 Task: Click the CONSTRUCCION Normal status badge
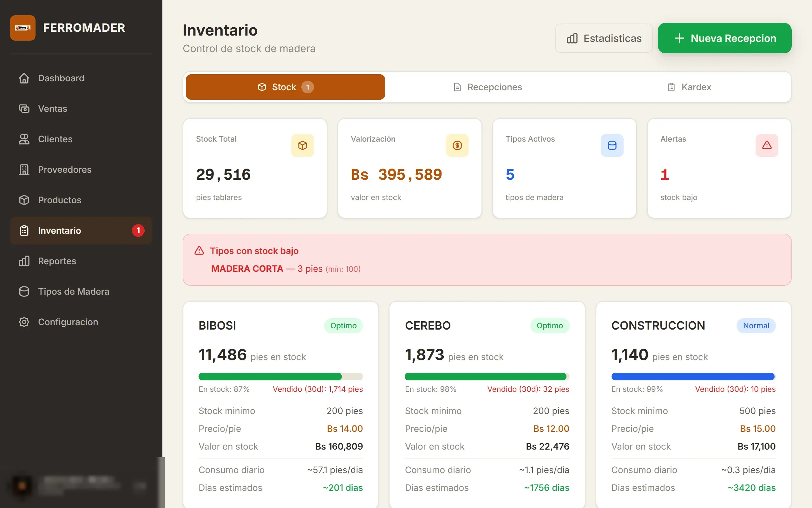[x=756, y=325]
